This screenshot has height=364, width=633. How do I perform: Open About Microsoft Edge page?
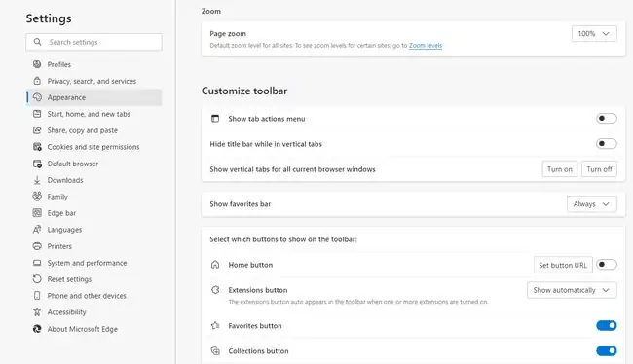click(x=94, y=329)
